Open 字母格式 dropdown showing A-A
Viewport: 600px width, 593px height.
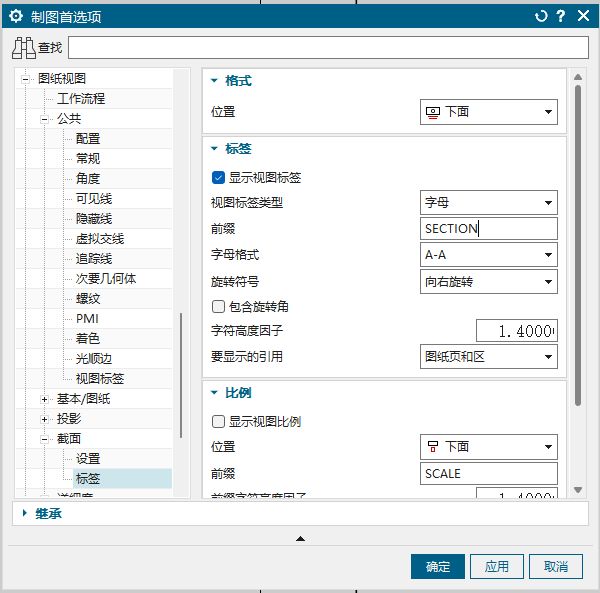[x=489, y=254]
